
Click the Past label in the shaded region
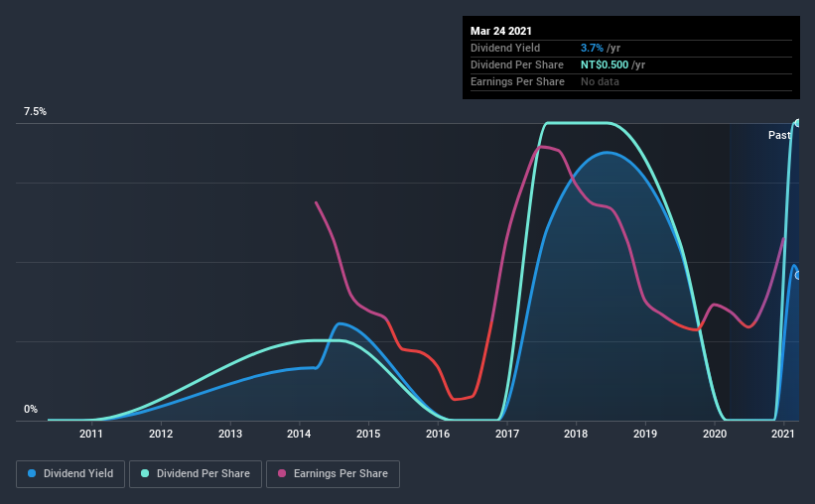click(x=779, y=135)
